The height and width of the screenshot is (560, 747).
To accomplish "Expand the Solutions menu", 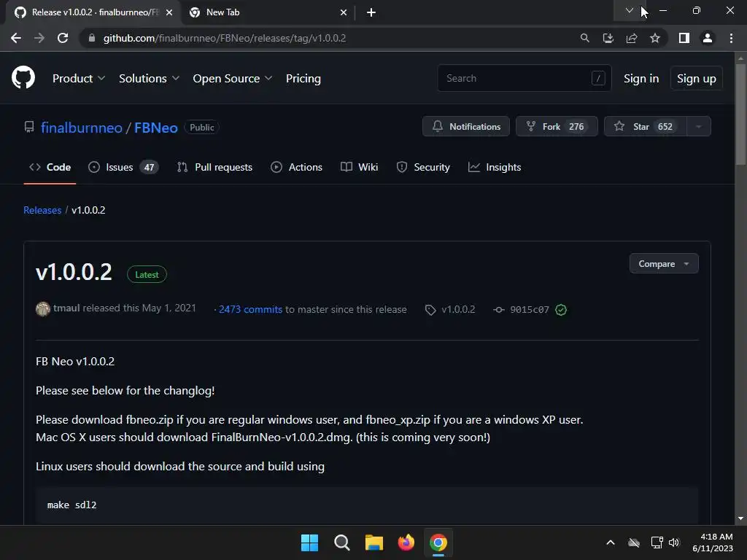I will (149, 78).
